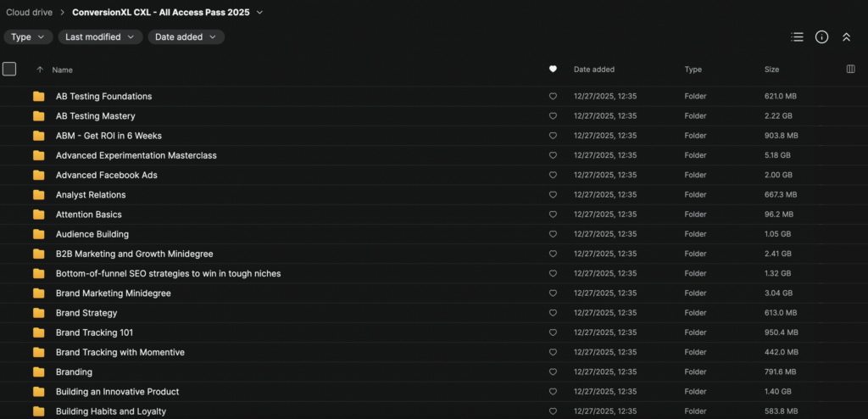The width and height of the screenshot is (868, 419).
Task: Favorite the Attention Basics folder
Action: click(x=553, y=215)
